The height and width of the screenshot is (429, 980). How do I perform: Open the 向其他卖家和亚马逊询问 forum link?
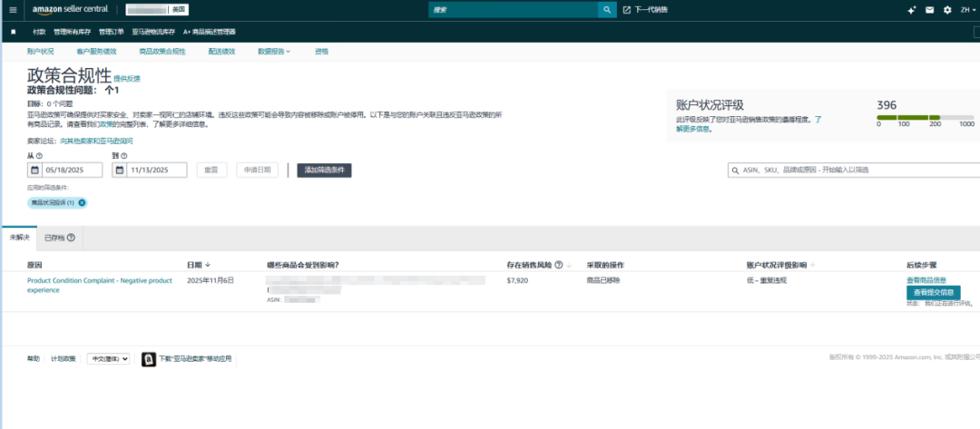coord(96,141)
